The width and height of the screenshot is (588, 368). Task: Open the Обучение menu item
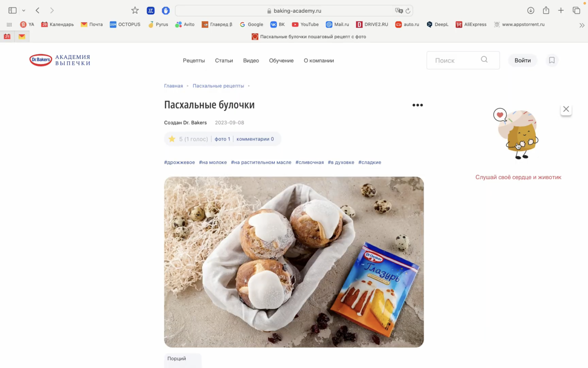(x=281, y=61)
